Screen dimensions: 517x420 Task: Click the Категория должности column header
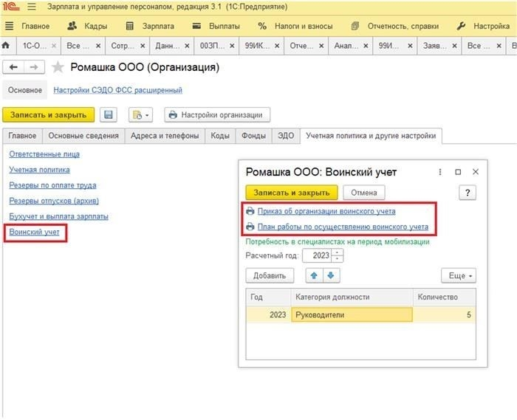click(x=352, y=297)
